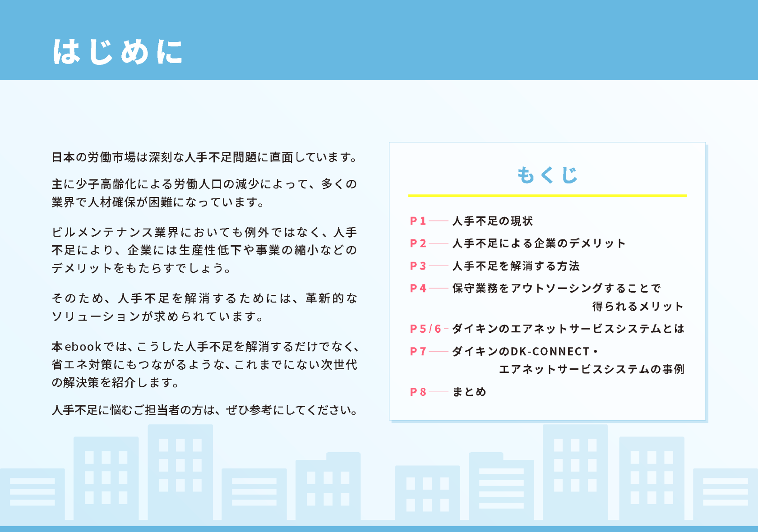Select the paragraph starting 本ebookでは
This screenshot has height=532, width=758.
coord(204,364)
